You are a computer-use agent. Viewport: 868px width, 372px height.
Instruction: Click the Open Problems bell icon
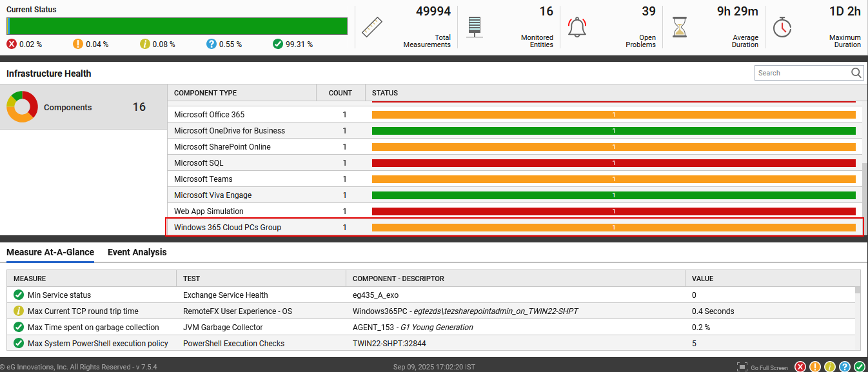[x=577, y=26]
